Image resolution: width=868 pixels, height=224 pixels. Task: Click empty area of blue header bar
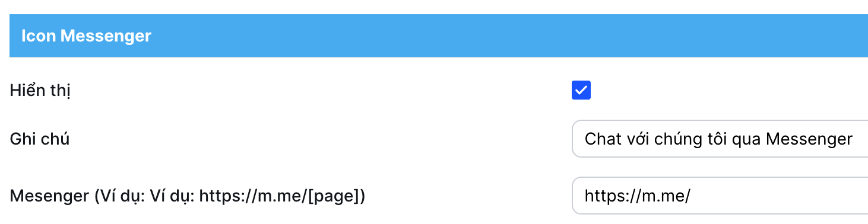pyautogui.click(x=505, y=36)
